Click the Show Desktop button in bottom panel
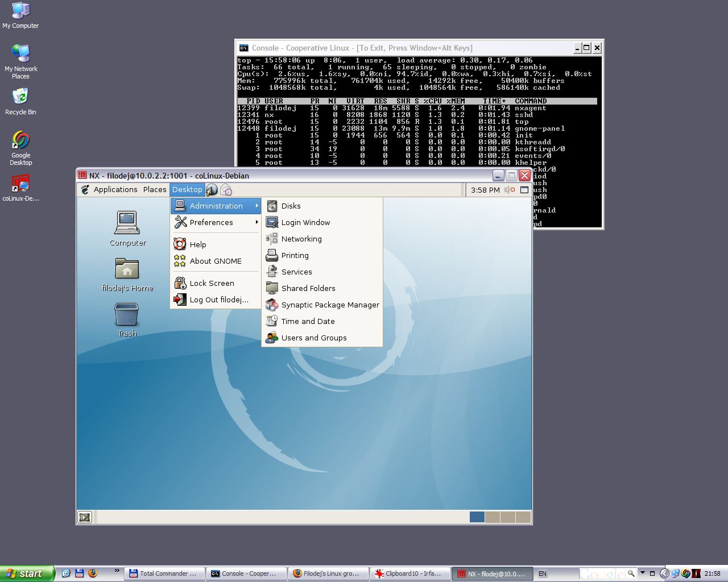The image size is (728, 582). (x=85, y=517)
